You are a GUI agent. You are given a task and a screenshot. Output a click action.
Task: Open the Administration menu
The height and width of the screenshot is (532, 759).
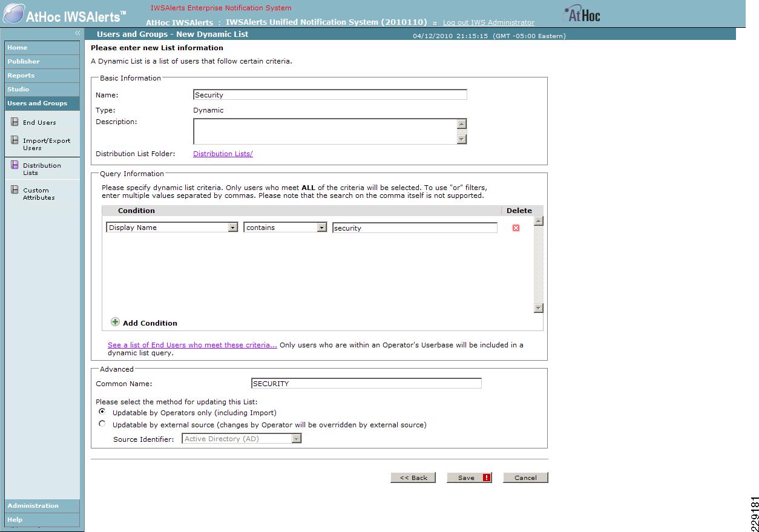[x=42, y=506]
